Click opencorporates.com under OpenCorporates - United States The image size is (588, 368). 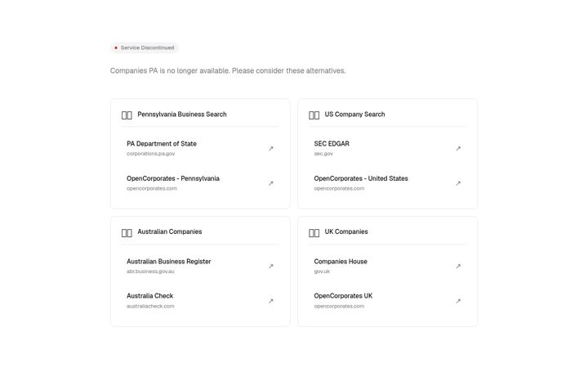(339, 189)
